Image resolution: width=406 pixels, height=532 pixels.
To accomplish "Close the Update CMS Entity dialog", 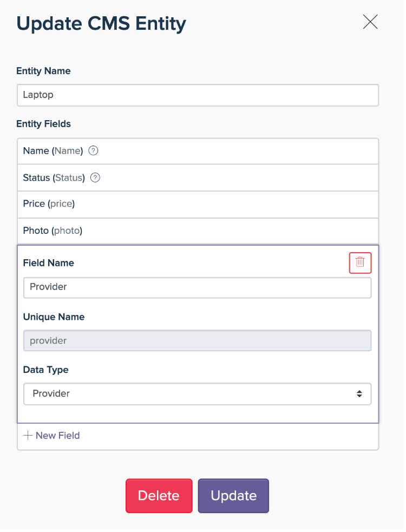I will (x=370, y=22).
